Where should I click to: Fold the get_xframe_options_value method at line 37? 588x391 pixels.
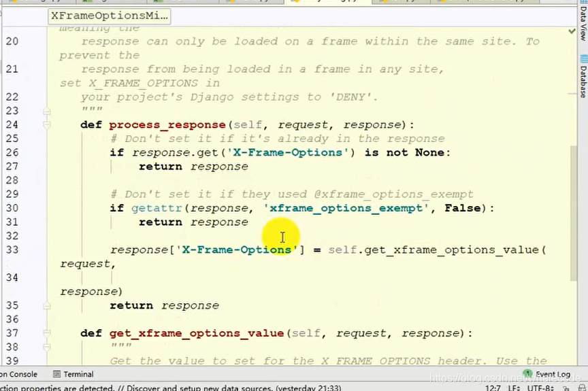point(47,333)
